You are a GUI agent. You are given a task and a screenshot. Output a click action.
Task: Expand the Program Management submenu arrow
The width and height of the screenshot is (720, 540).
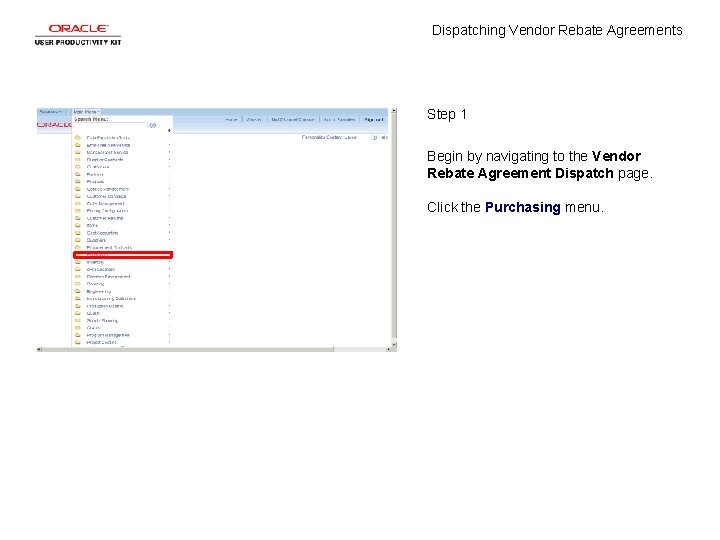169,335
